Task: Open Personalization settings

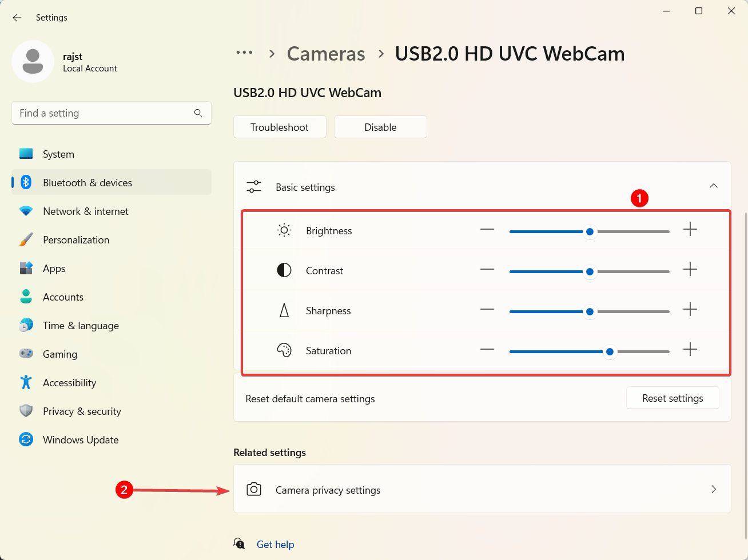Action: [112, 239]
